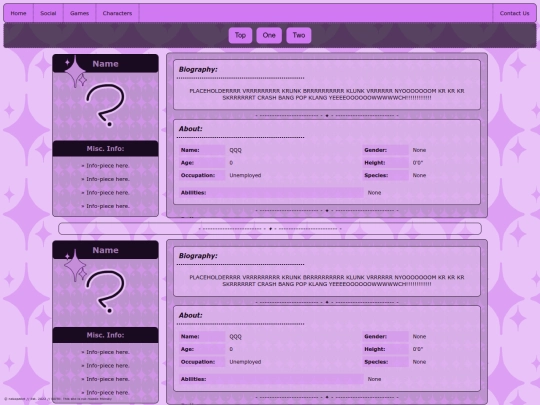Click the sparkle icon on first Name card

pos(75,72)
